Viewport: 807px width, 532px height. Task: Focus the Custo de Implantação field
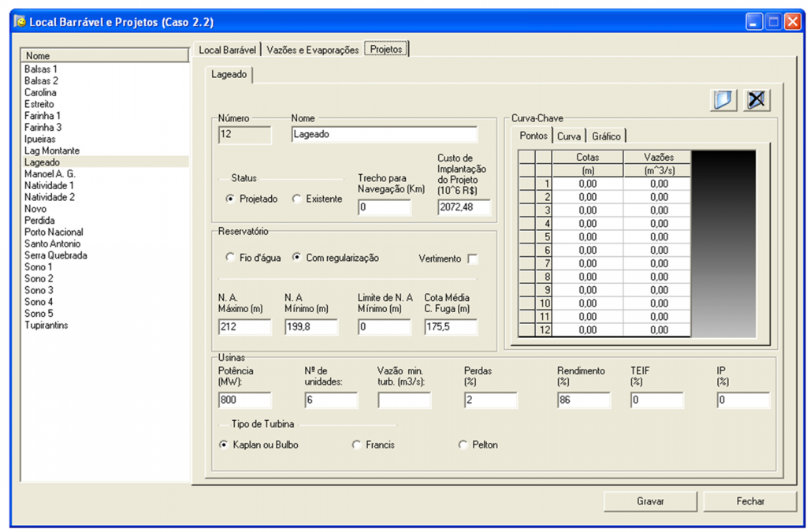click(x=463, y=207)
